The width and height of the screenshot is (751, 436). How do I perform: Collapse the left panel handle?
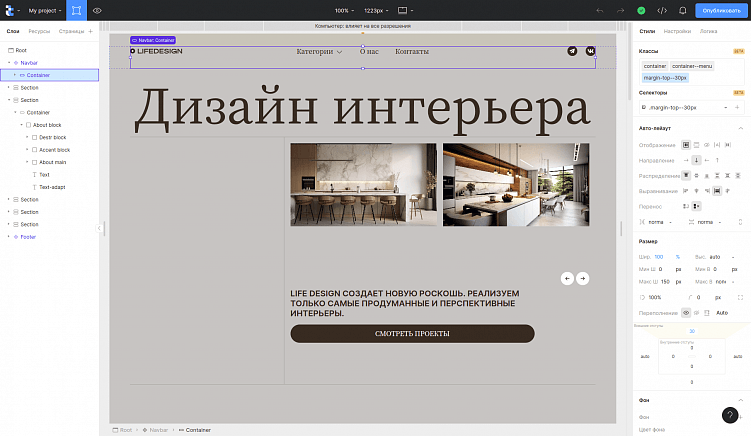[x=99, y=229]
